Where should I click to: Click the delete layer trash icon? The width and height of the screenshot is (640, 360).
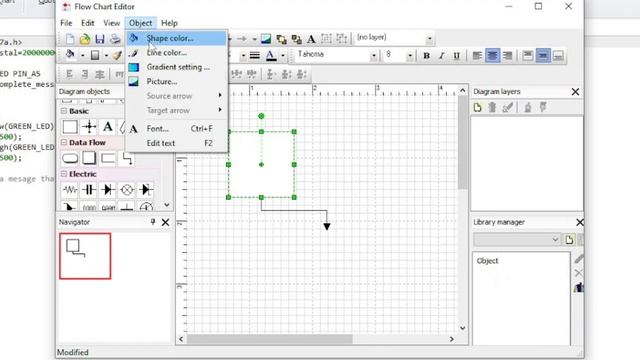(492, 107)
